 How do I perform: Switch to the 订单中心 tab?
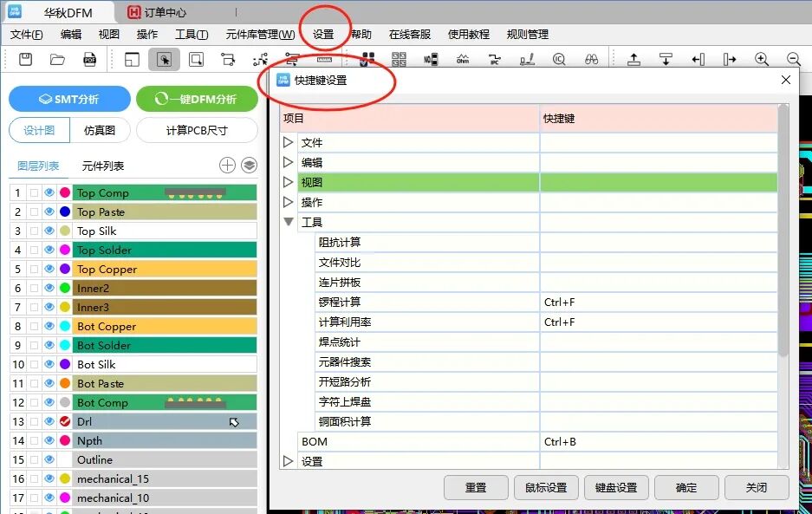tap(158, 12)
